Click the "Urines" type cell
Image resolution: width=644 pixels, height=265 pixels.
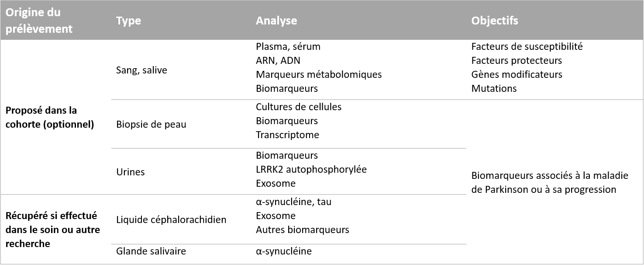[x=131, y=172]
